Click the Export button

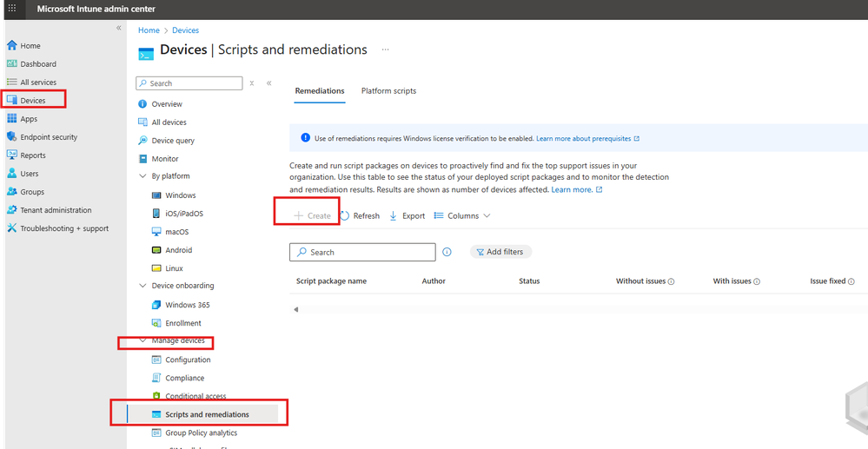pyautogui.click(x=407, y=216)
